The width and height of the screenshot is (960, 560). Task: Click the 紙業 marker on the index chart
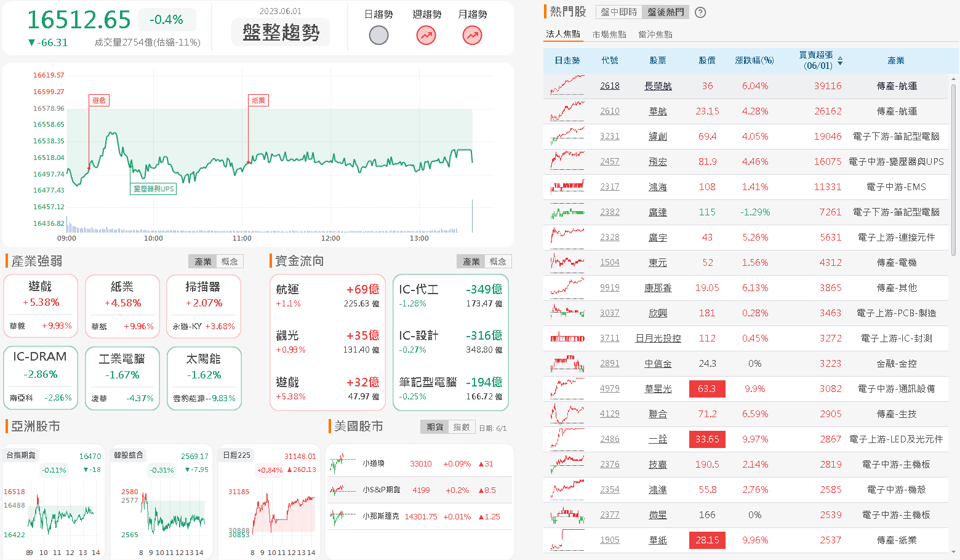tap(258, 100)
